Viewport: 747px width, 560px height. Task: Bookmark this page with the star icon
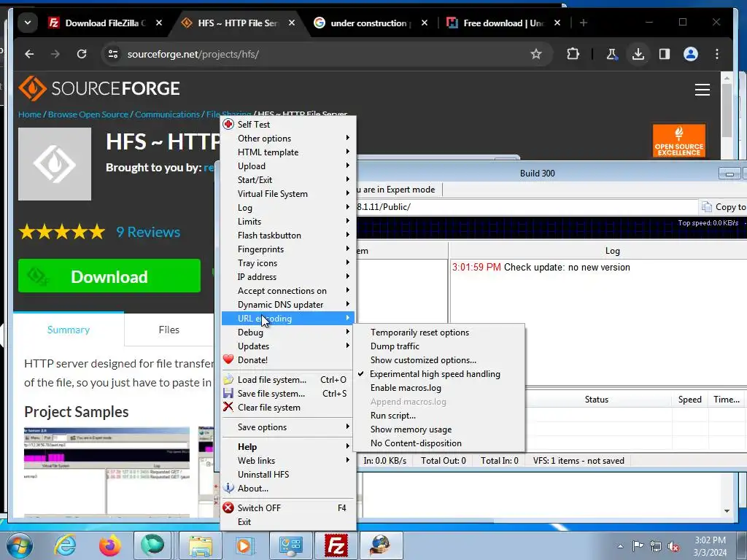coord(536,54)
